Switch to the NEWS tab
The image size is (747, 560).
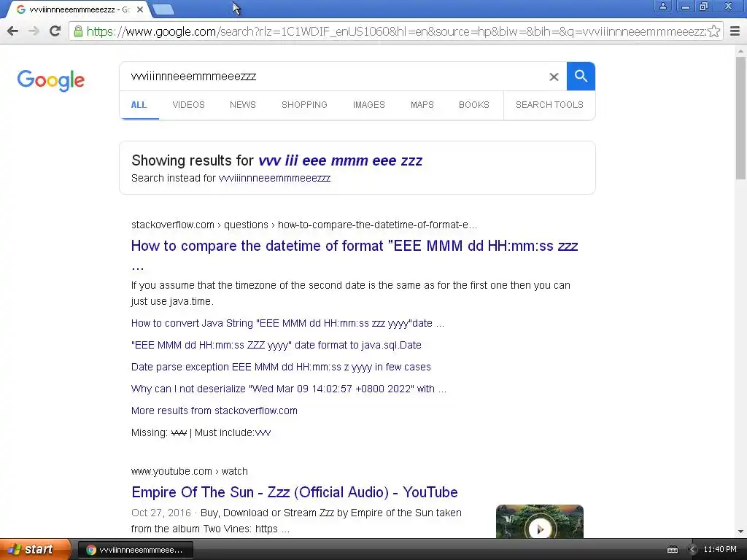243,105
